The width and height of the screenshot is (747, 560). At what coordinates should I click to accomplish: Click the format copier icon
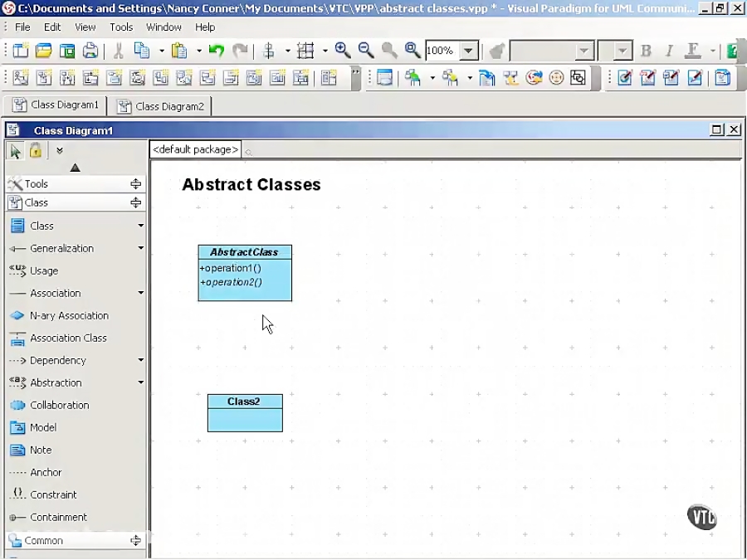[x=496, y=51]
